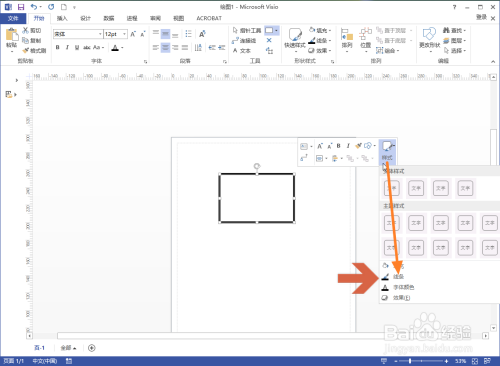Click the Text tool in Tools group
Screen dimensions: 500x366
point(242,51)
